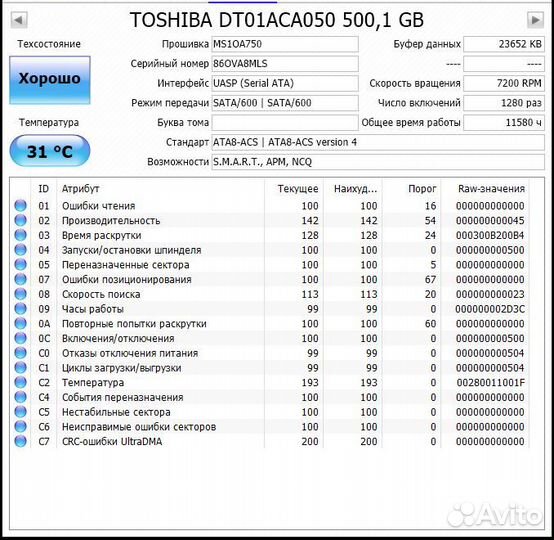Click status dot for C2 Температура
Image resolution: width=554 pixels, height=540 pixels.
pos(20,382)
